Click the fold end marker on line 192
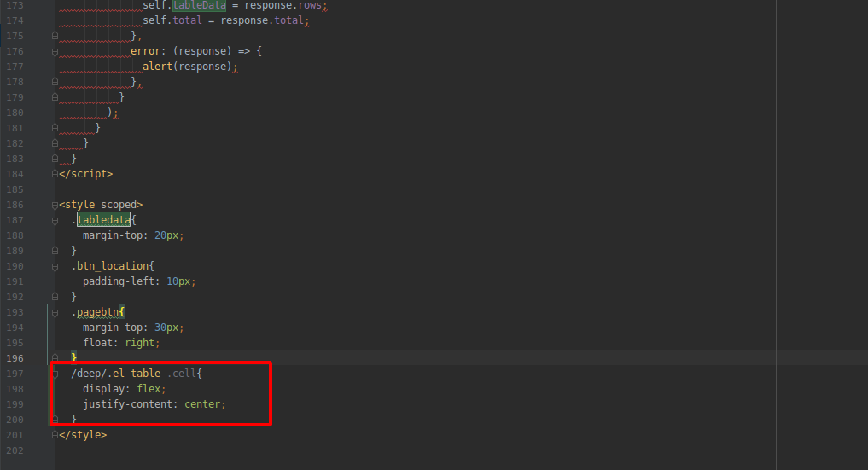The image size is (868, 470). [x=55, y=297]
